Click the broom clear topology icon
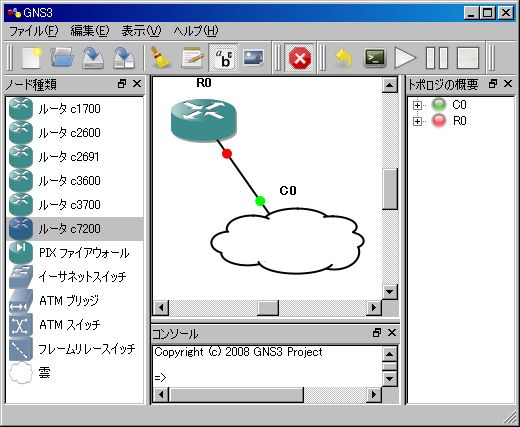The image size is (520, 427). click(x=160, y=58)
